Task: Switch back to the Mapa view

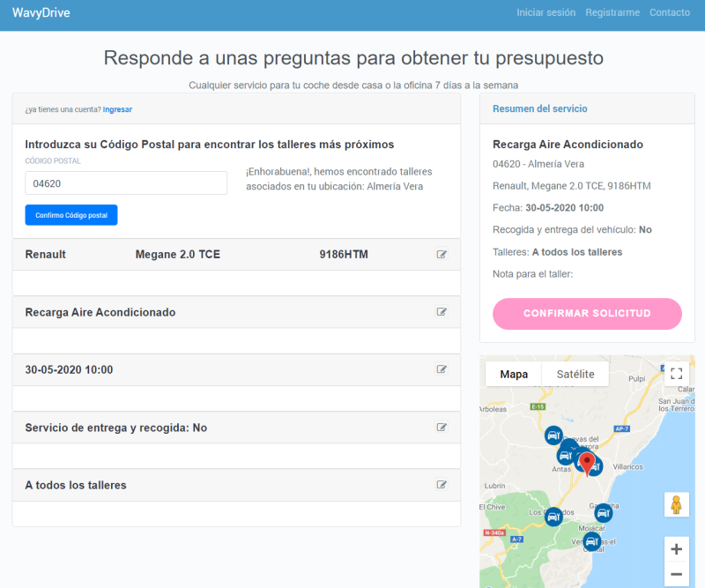Action: pos(514,374)
